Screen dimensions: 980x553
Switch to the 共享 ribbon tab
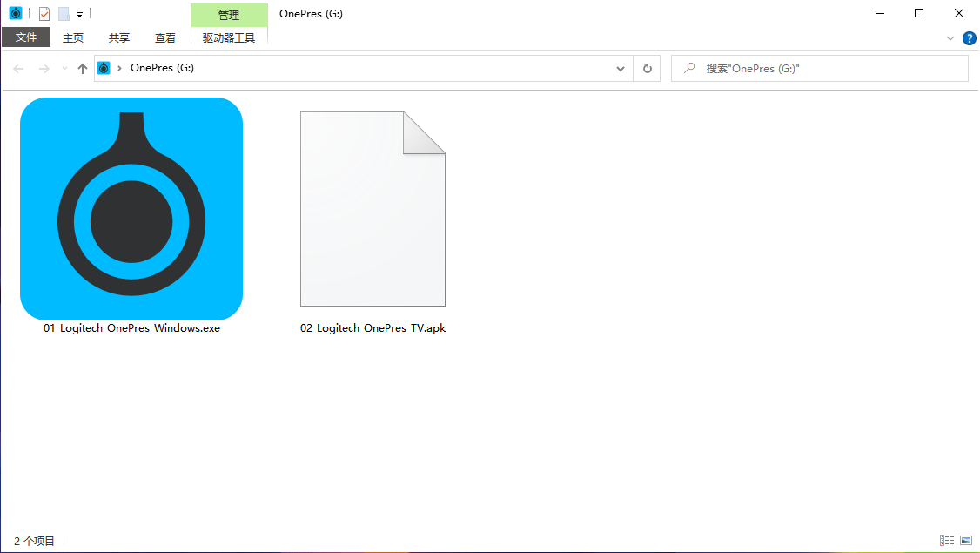(118, 38)
